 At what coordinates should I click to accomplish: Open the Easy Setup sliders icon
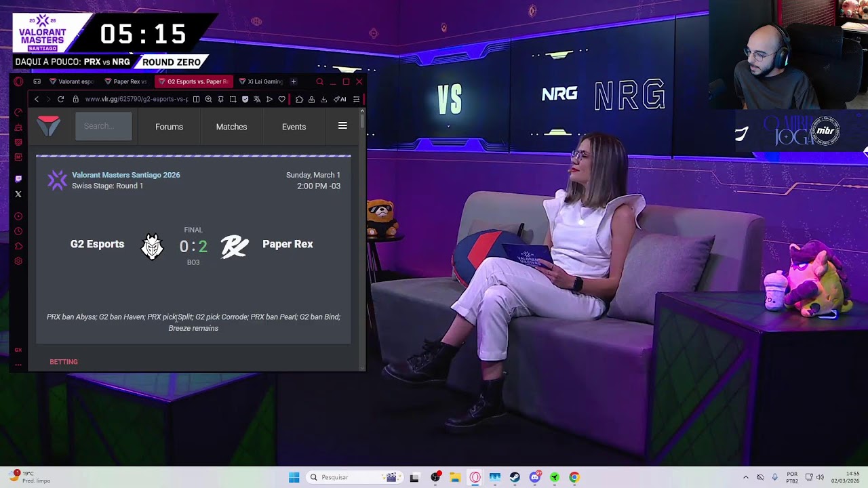pyautogui.click(x=356, y=99)
